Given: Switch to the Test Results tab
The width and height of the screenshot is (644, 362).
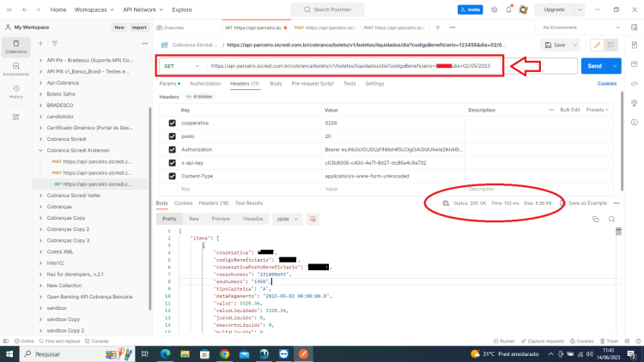Looking at the screenshot, I should point(249,203).
